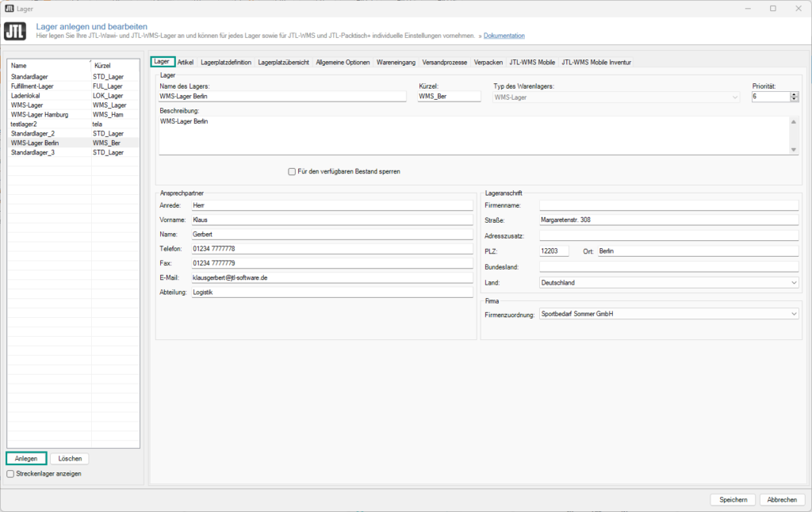Click the JTL title bar app icon
This screenshot has height=512, width=812.
click(x=8, y=8)
